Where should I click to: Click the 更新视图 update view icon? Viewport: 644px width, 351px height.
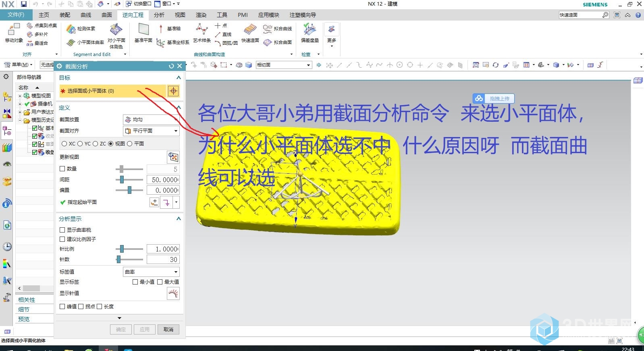173,157
